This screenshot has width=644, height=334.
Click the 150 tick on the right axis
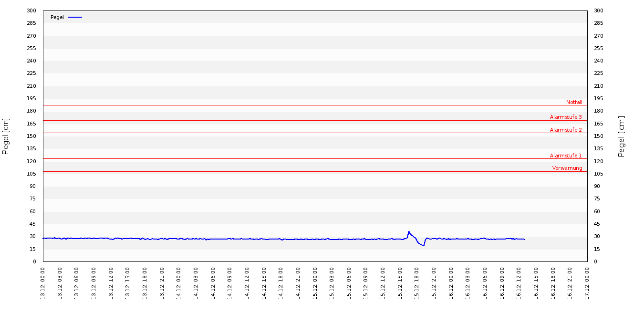coord(599,136)
